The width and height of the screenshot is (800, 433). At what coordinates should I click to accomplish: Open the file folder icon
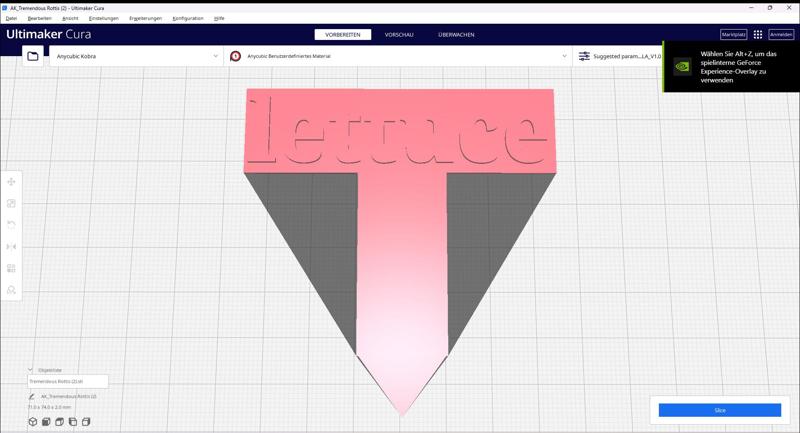click(33, 56)
